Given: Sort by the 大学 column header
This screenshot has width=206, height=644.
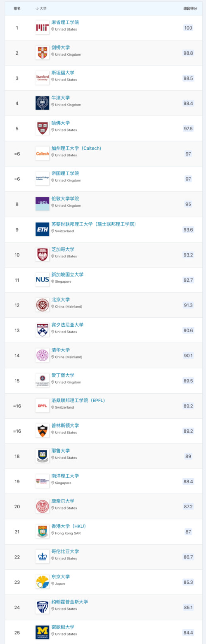Looking at the screenshot, I should point(41,8).
